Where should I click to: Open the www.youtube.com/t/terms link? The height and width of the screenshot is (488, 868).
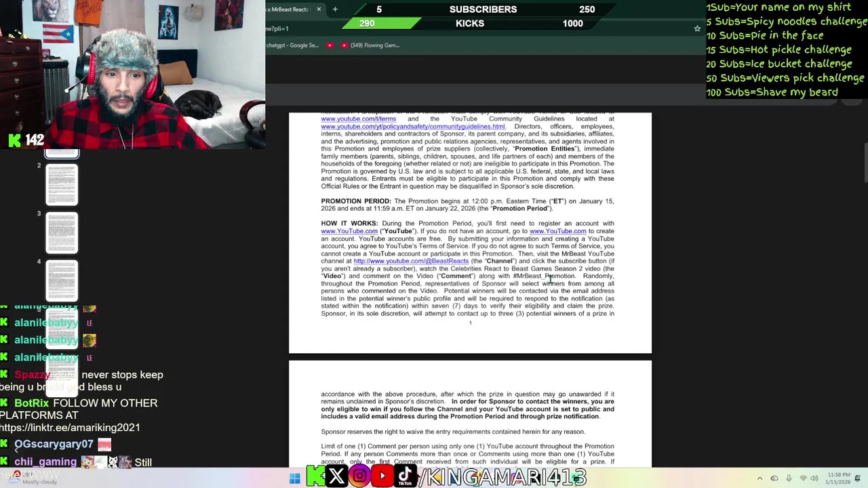pyautogui.click(x=358, y=119)
